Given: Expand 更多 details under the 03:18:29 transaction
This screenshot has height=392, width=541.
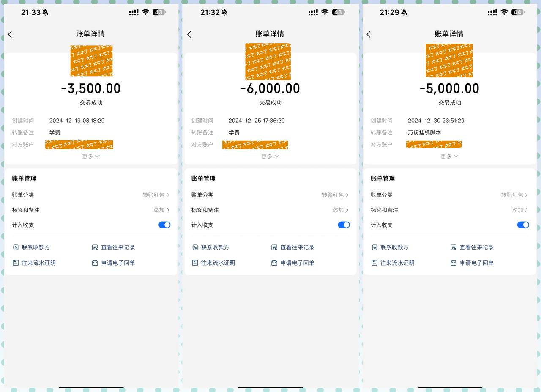Looking at the screenshot, I should coord(91,156).
